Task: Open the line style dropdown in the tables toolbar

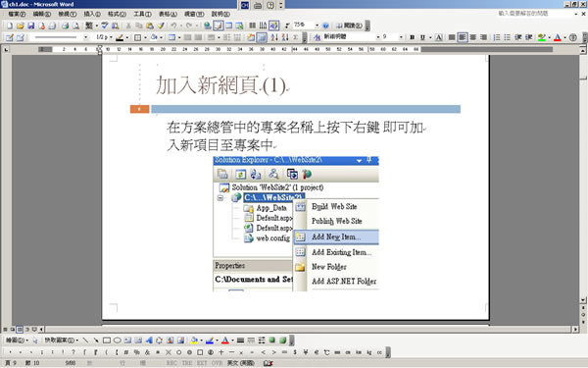Action: [x=86, y=37]
